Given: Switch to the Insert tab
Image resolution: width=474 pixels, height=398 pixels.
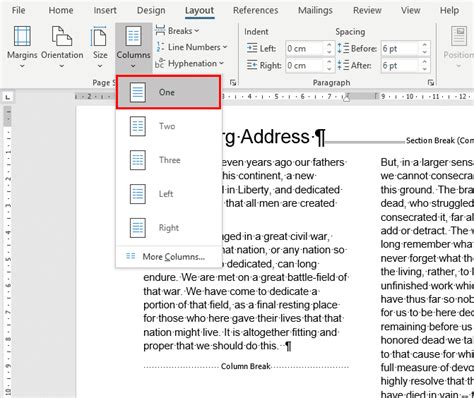Looking at the screenshot, I should (105, 10).
